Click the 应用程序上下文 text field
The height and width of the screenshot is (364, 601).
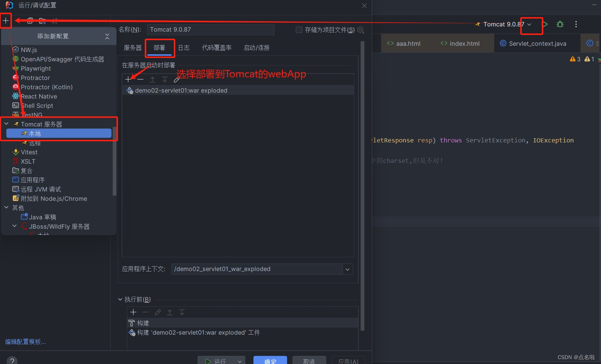[257, 269]
